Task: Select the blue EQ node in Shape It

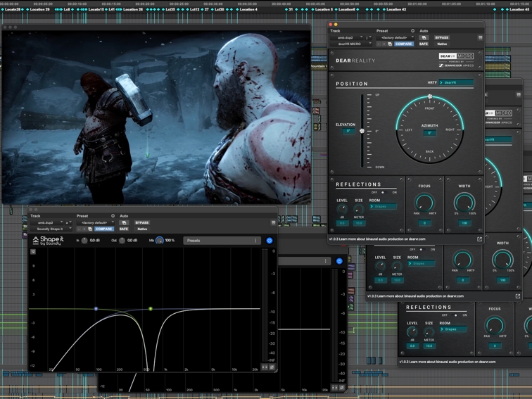Action: (96, 309)
